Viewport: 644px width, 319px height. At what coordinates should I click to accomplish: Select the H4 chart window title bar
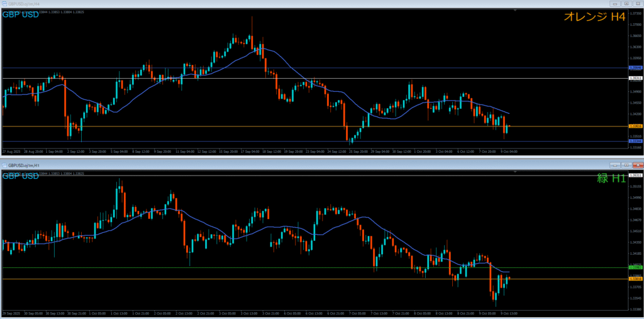pyautogui.click(x=314, y=4)
